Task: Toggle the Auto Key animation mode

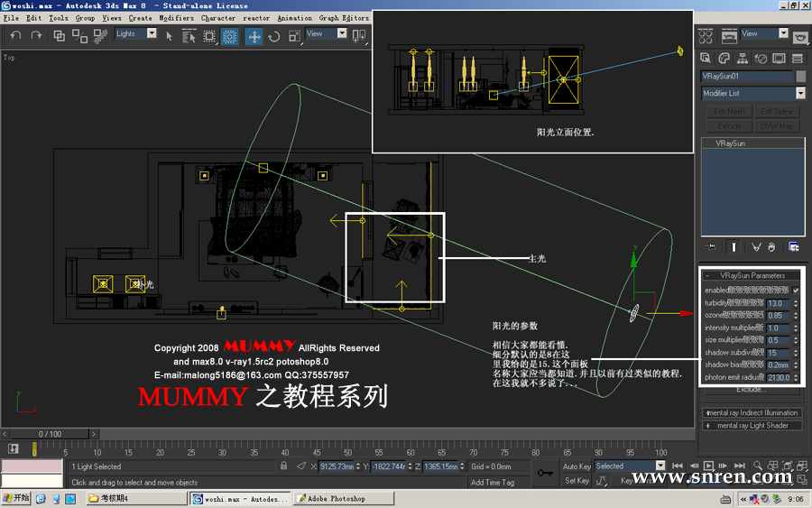Action: pos(577,466)
